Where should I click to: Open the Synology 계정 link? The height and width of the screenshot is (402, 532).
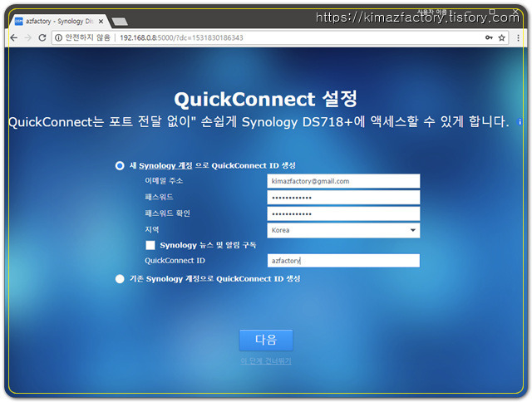tap(165, 166)
